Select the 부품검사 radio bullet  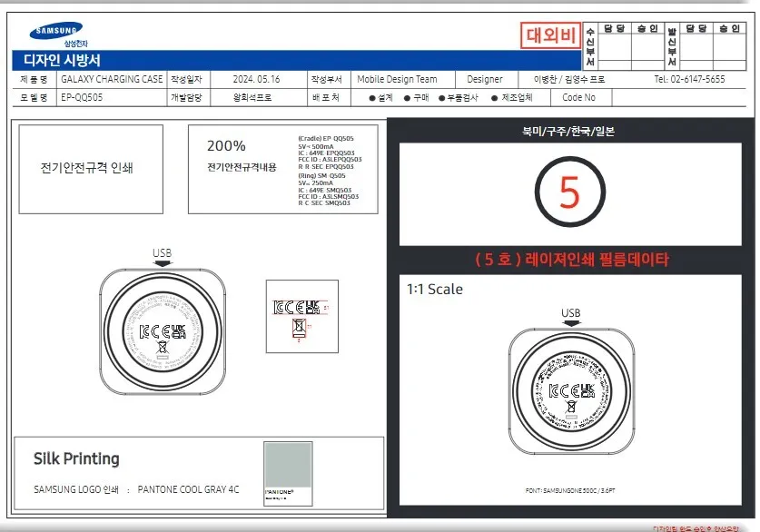tap(441, 98)
